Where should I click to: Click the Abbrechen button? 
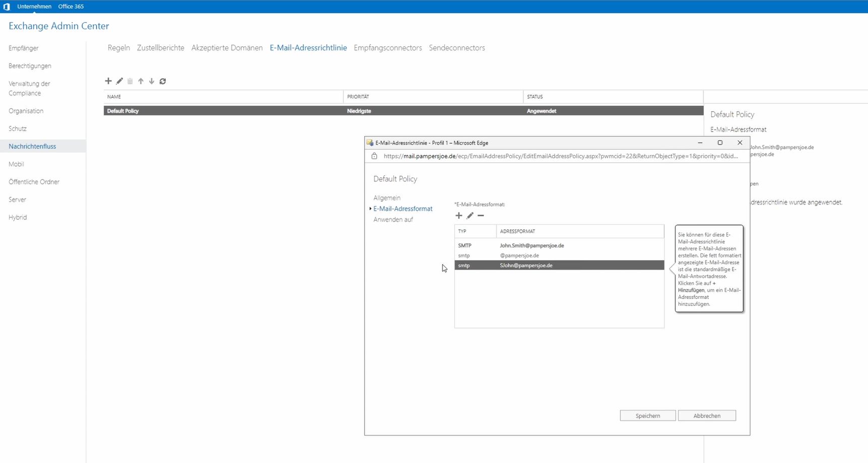707,416
